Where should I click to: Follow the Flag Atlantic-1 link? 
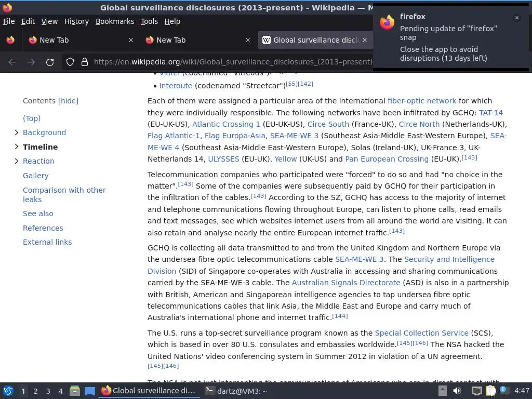174,136
